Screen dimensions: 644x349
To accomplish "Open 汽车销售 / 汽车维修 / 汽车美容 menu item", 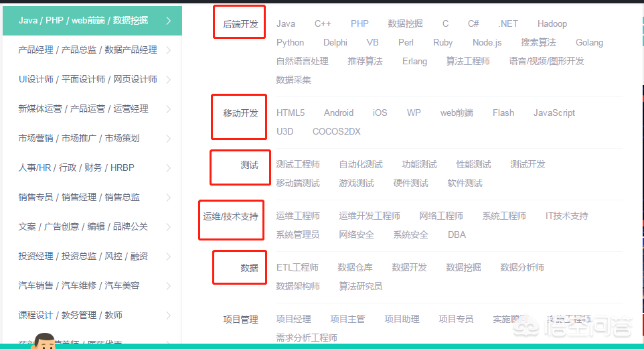I will coord(79,285).
